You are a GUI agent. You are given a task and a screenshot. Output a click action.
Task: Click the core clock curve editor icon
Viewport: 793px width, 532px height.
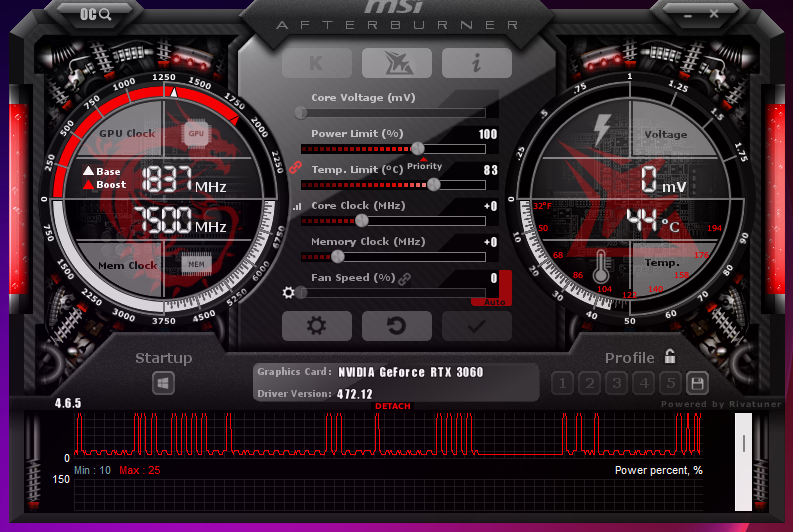click(x=297, y=206)
